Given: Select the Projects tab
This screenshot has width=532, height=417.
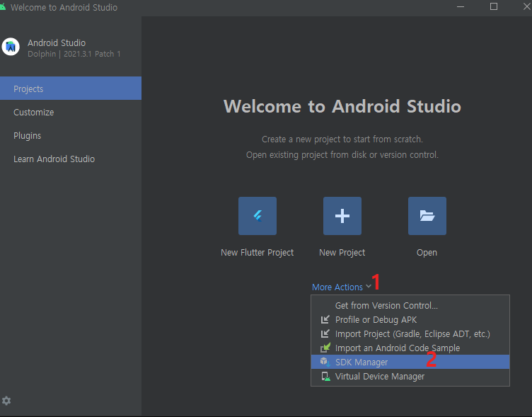Looking at the screenshot, I should click(71, 88).
